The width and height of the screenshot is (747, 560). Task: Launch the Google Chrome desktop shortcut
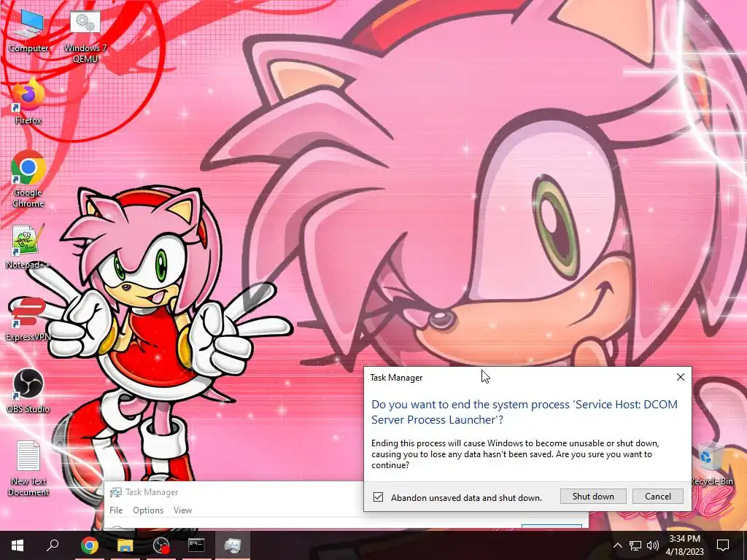(x=28, y=179)
